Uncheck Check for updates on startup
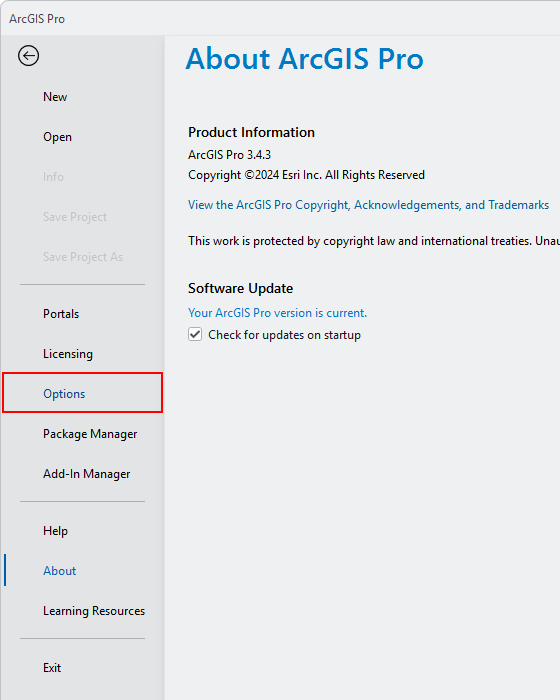The width and height of the screenshot is (560, 700). 195,334
